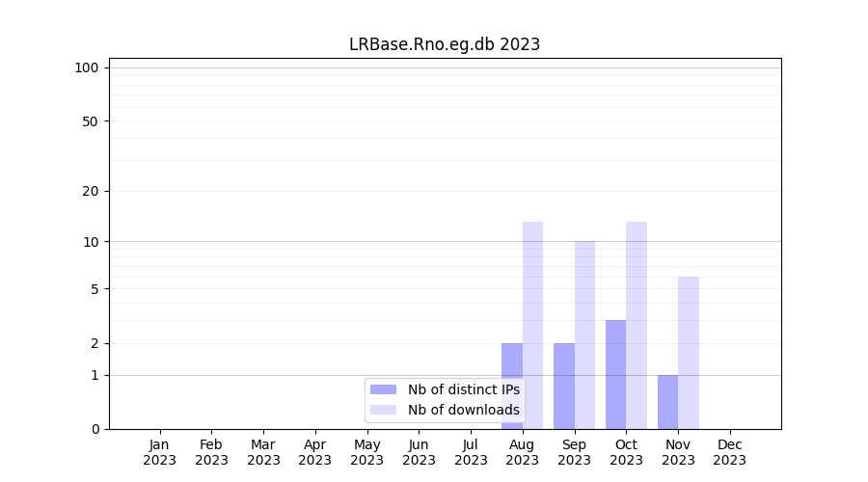Select the Nov 2023 distinct IPs bar
The width and height of the screenshot is (868, 482).
(x=667, y=401)
